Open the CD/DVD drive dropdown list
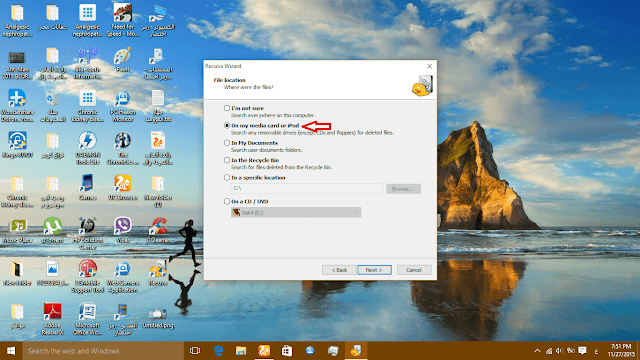 (296, 213)
